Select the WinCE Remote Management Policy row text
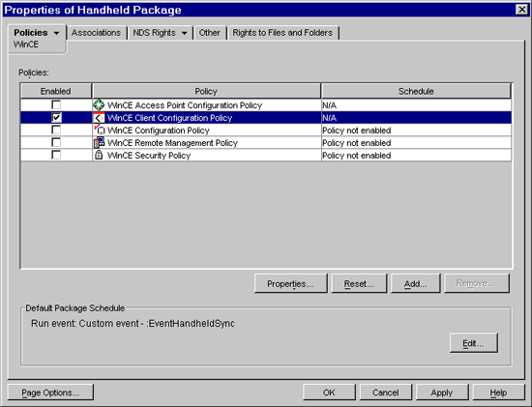This screenshot has width=532, height=407. tap(172, 143)
